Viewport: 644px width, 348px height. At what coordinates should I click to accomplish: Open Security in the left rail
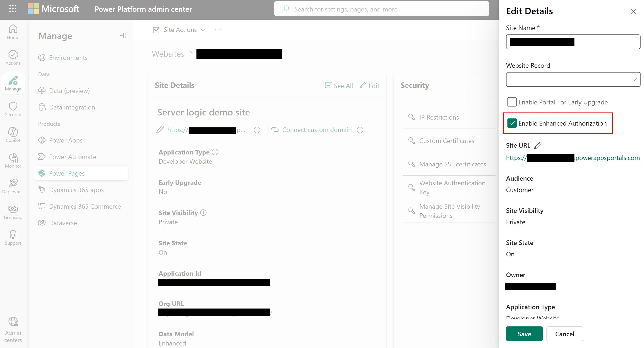13,109
